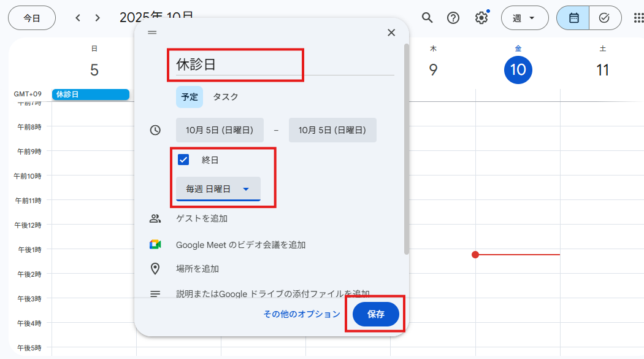644x359 pixels.
Task: Open the start date 10月 5日 picker
Action: [x=220, y=130]
